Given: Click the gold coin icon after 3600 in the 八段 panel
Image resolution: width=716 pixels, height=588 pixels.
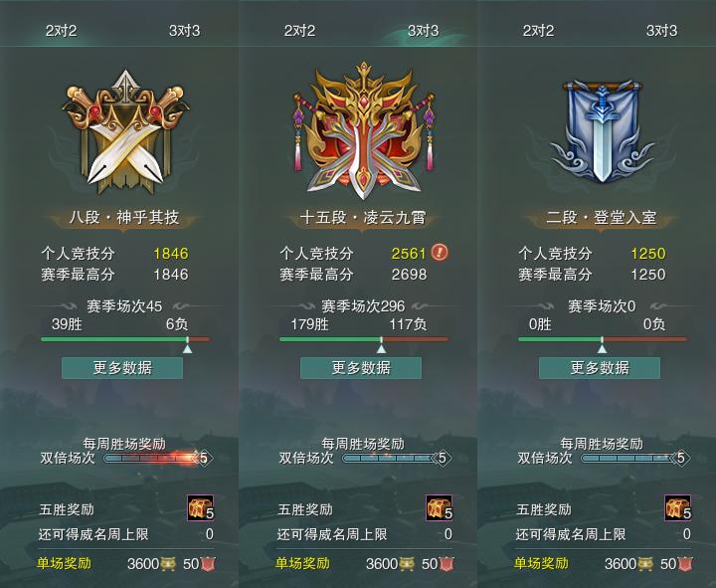Looking at the screenshot, I should pyautogui.click(x=167, y=564).
